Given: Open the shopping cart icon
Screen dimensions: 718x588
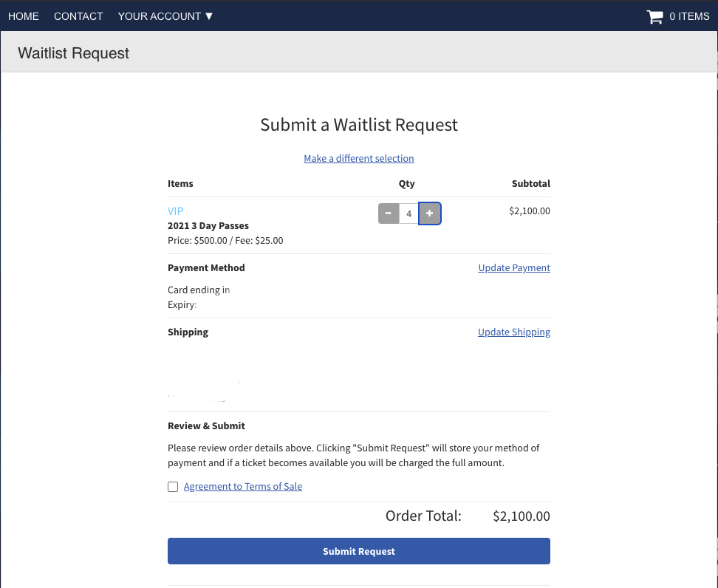Looking at the screenshot, I should pos(654,16).
